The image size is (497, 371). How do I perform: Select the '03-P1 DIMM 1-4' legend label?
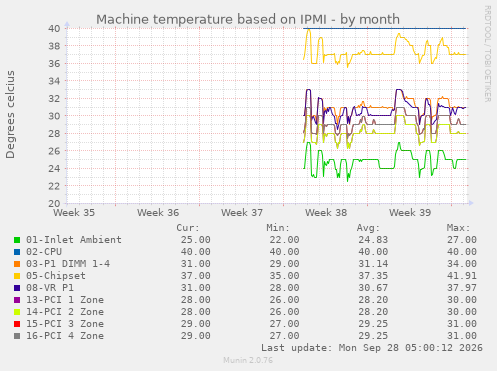tap(68, 264)
